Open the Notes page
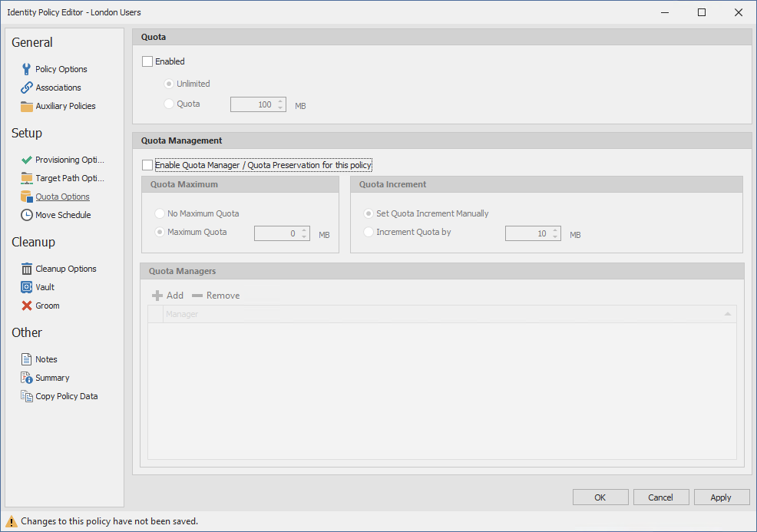The width and height of the screenshot is (757, 532). (44, 359)
